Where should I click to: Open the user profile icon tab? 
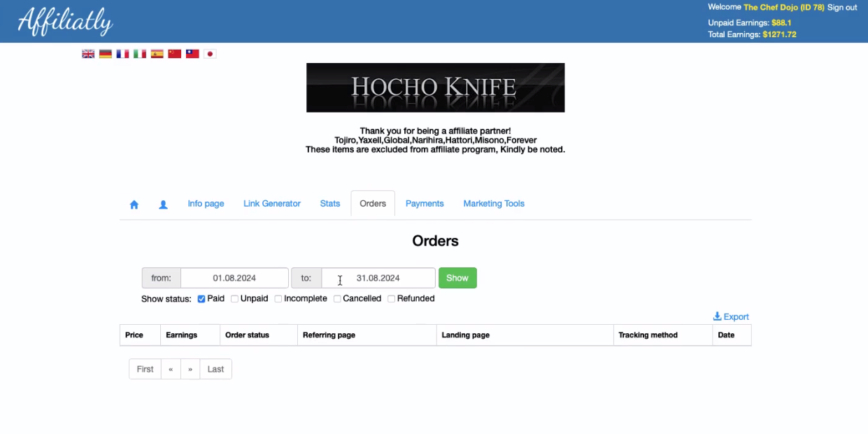tap(163, 204)
